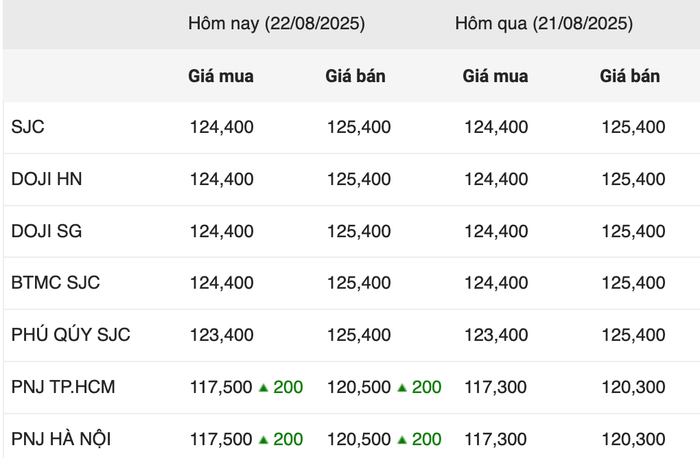The width and height of the screenshot is (700, 458).
Task: Click green up arrow in PNJ TP.HCM sell price
Action: 402,387
